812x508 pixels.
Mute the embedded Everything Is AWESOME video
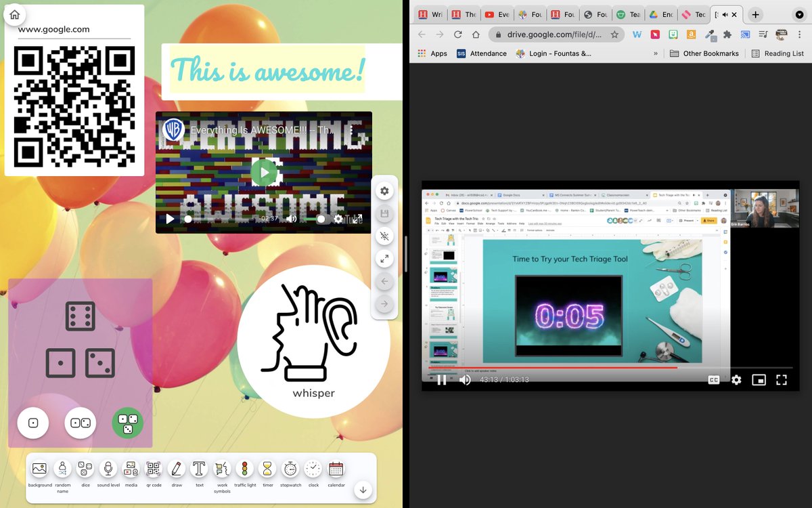click(292, 219)
